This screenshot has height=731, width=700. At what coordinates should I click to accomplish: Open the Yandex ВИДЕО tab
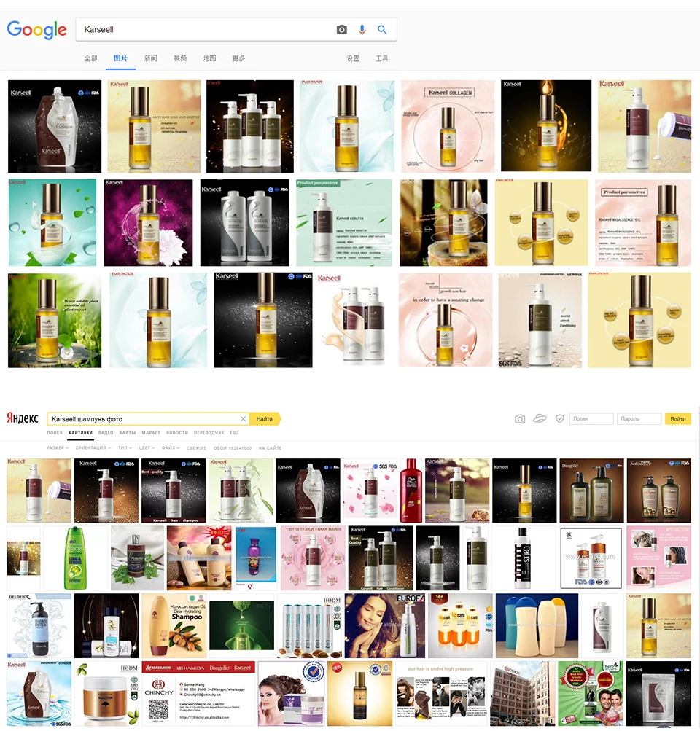106,433
